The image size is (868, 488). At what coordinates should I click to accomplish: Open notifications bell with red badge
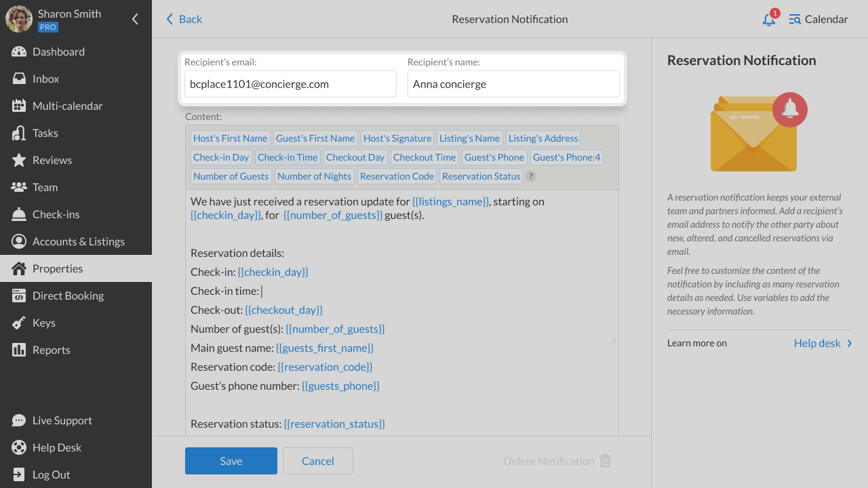click(770, 18)
